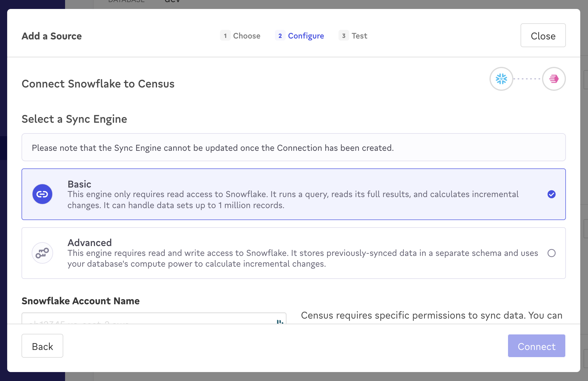The width and height of the screenshot is (588, 381).
Task: Close the Add a Source dialog
Action: [x=543, y=36]
